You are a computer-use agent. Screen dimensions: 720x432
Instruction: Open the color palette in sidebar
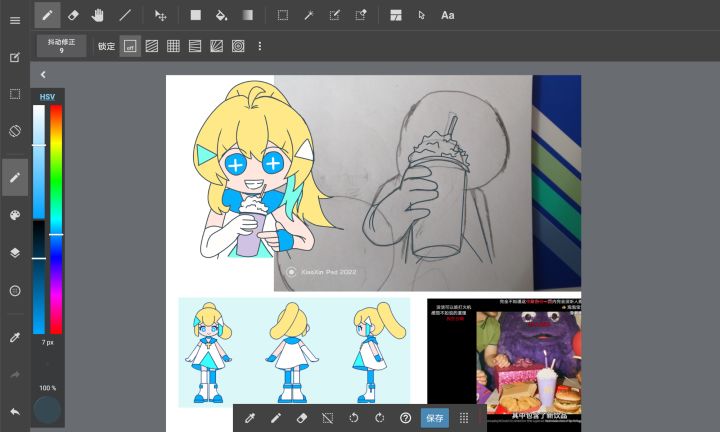pos(15,215)
